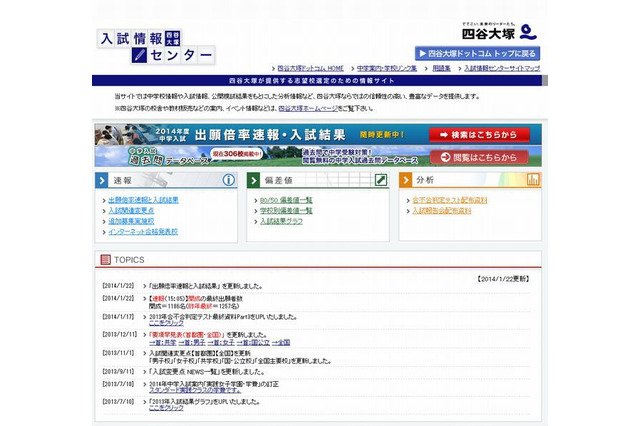
Task: Follow the 四谷大塚ホームページ inline link
Action: [x=308, y=109]
